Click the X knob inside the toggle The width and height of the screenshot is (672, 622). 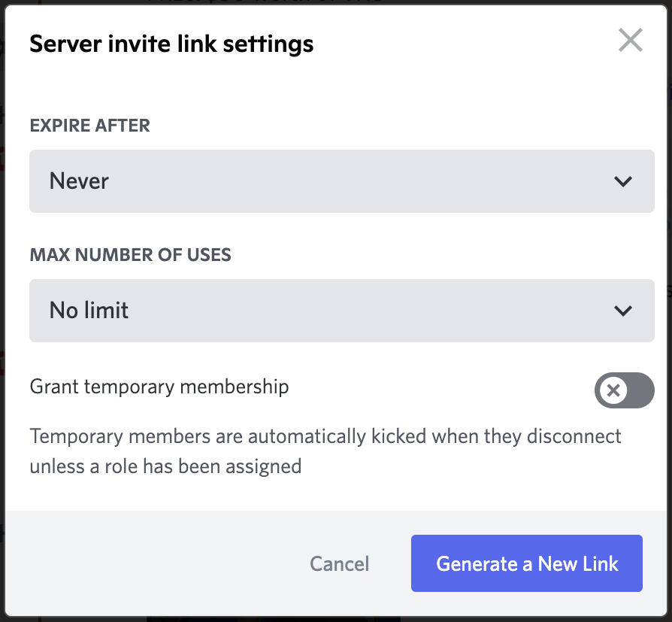[613, 390]
